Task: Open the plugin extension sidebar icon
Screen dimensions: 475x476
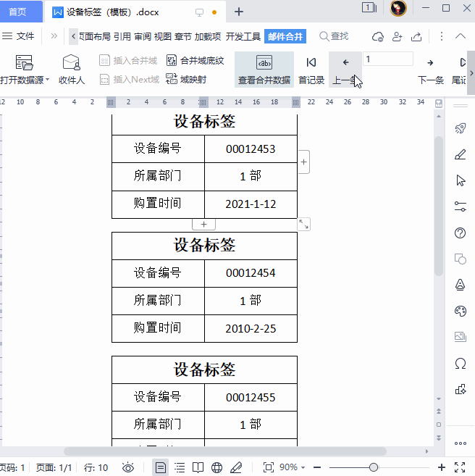Action: tap(460, 389)
